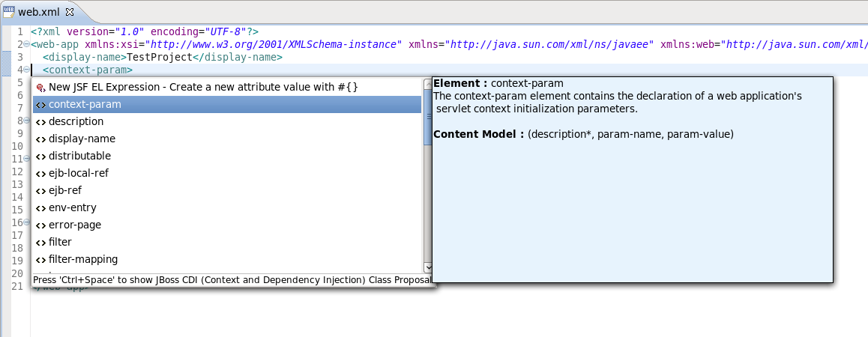Select ejb-local-ref from the completion list
Image resolution: width=868 pixels, height=337 pixels.
[x=79, y=174]
